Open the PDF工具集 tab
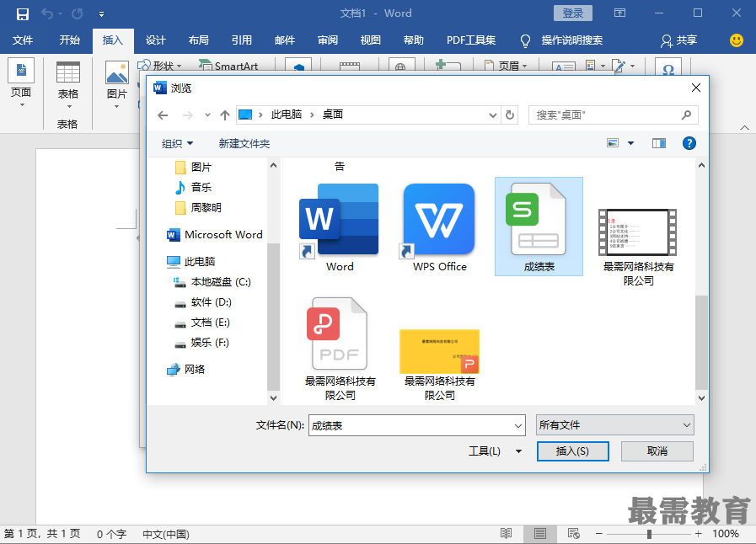This screenshot has height=544, width=756. coord(471,40)
